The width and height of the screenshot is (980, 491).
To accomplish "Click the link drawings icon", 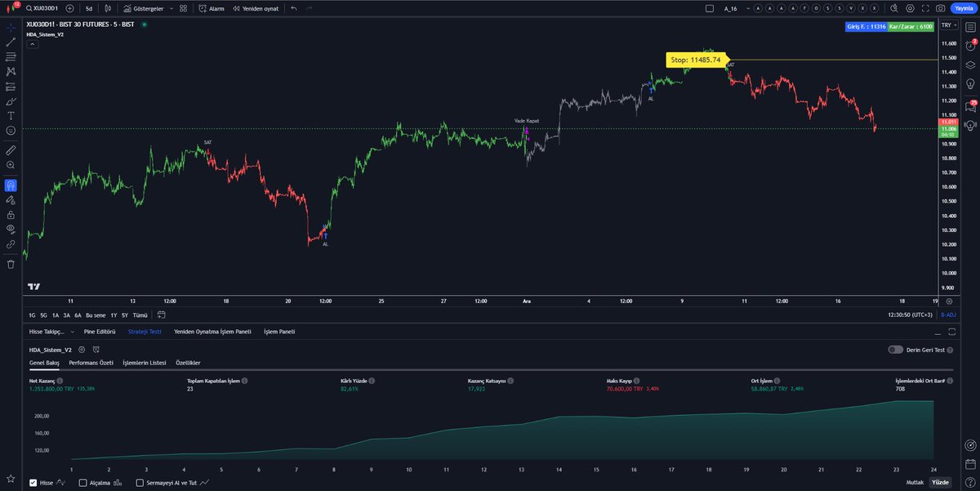I will tap(11, 243).
